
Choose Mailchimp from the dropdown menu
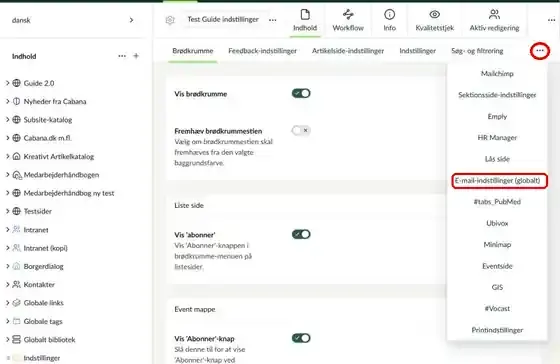497,74
